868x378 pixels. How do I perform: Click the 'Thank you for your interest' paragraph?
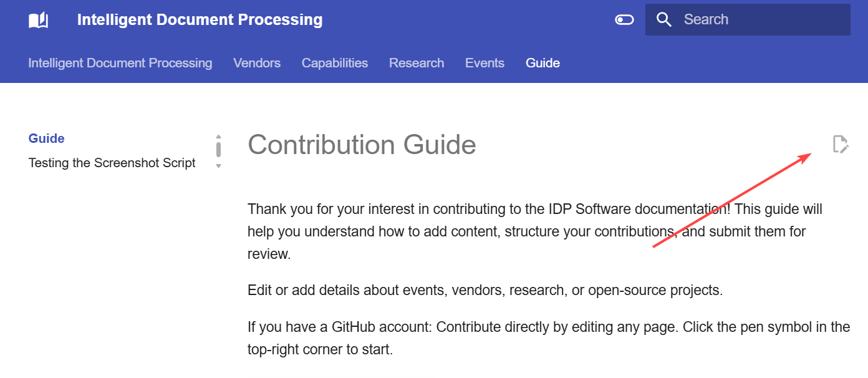535,231
